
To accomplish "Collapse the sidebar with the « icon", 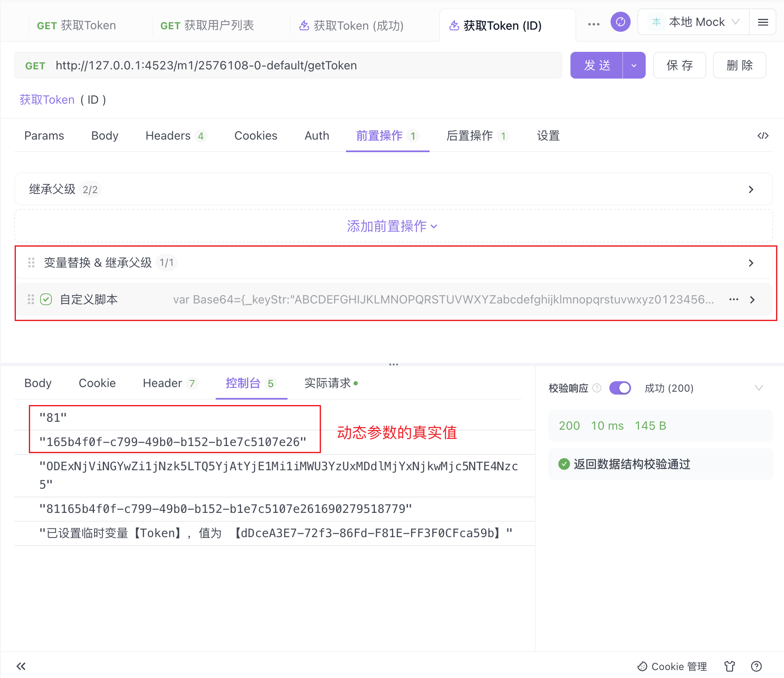I will point(21,666).
